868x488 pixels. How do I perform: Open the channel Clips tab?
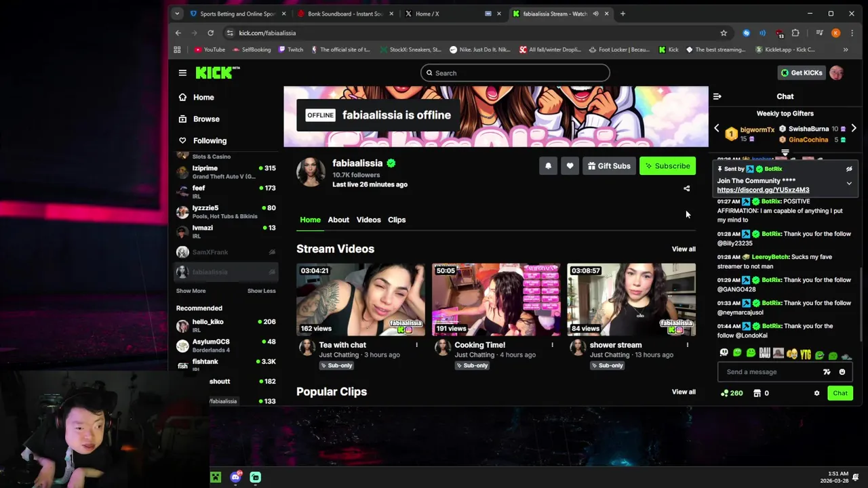397,220
